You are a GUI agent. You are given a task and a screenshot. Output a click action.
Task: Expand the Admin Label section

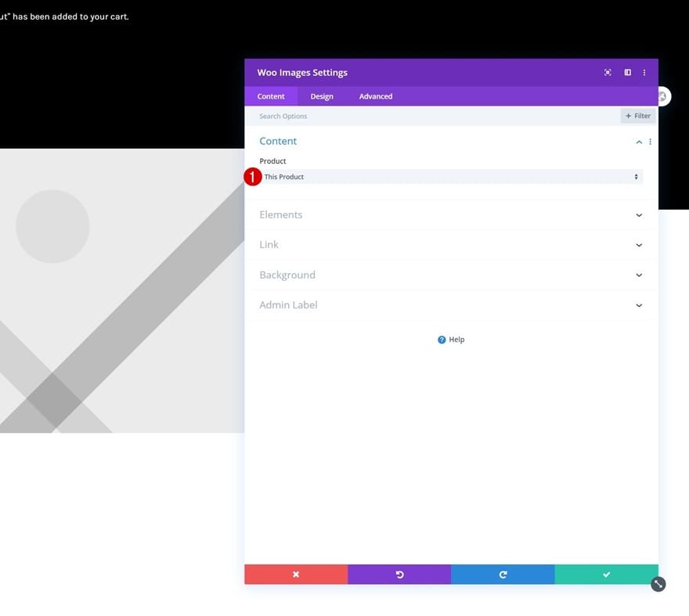click(451, 305)
